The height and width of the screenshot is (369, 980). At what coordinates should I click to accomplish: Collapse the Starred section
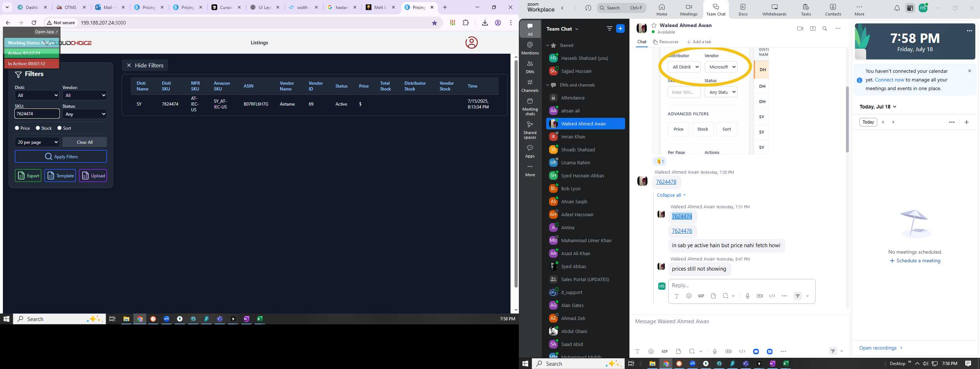(x=548, y=45)
